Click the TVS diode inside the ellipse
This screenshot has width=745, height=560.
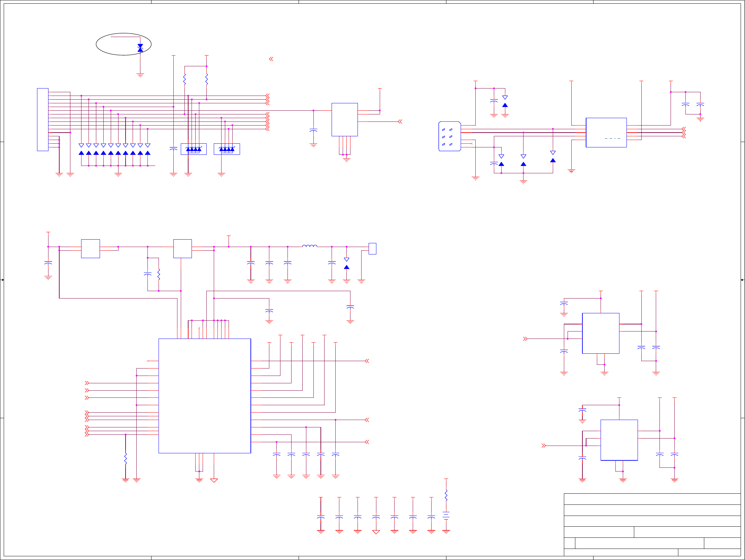point(140,48)
